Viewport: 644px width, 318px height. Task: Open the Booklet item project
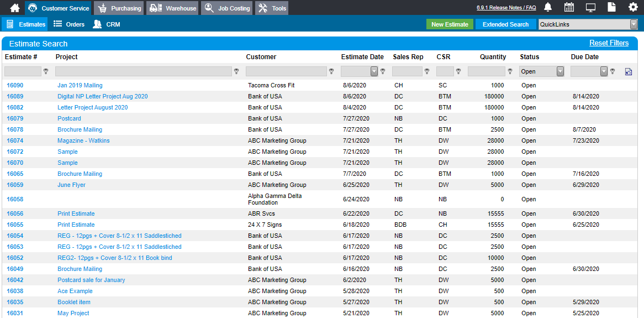coord(74,302)
